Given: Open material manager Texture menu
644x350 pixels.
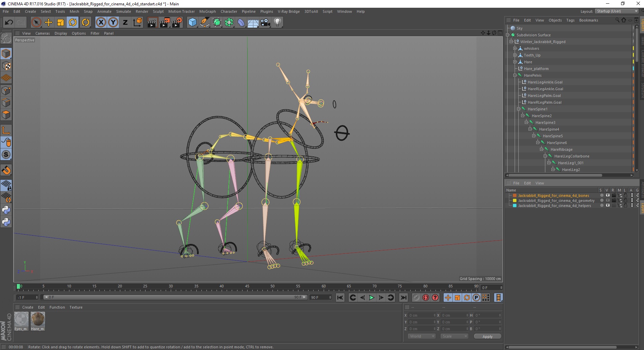Looking at the screenshot, I should pyautogui.click(x=76, y=307).
